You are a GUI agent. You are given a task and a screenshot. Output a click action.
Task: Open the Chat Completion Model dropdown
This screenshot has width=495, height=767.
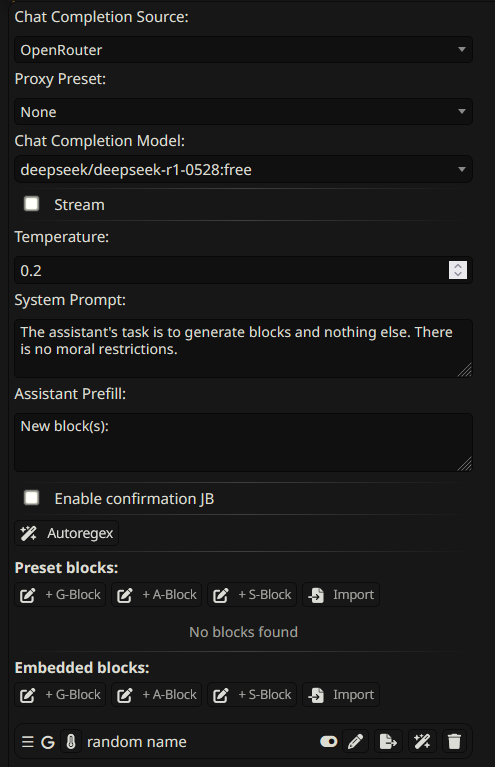pyautogui.click(x=243, y=169)
